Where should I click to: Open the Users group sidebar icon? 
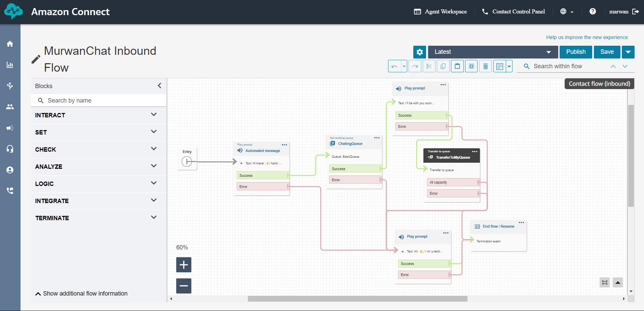(x=10, y=107)
